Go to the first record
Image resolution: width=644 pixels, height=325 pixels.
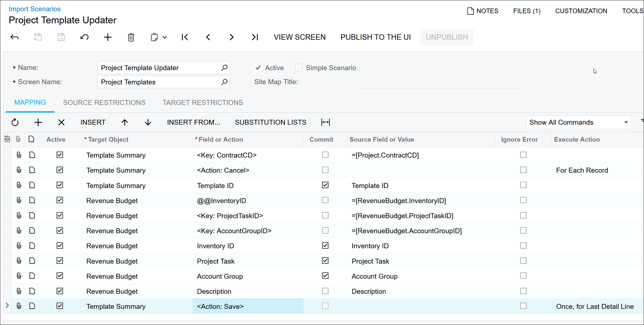click(x=185, y=37)
